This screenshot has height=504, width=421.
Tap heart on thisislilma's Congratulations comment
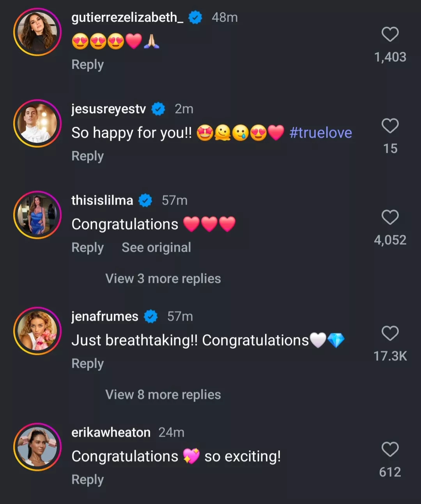[x=390, y=217]
